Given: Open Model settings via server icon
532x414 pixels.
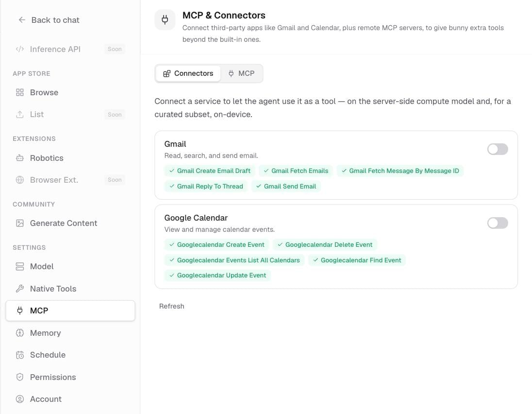Looking at the screenshot, I should tap(20, 266).
